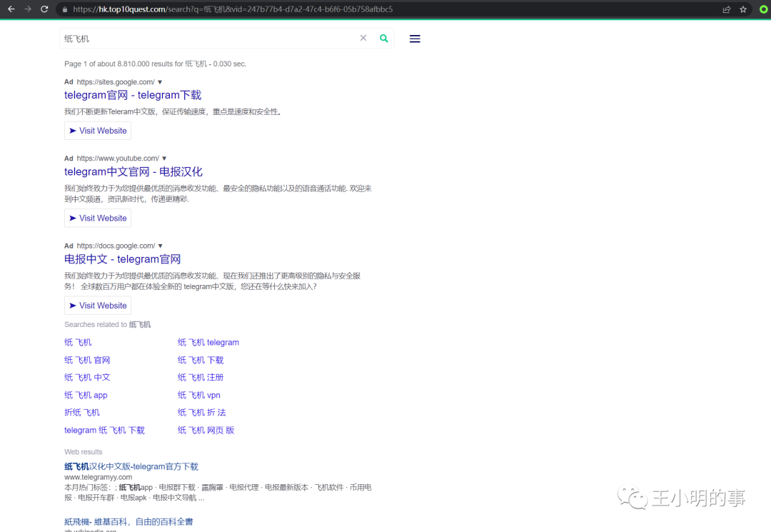Open related search 纸 飞机 中文
771x532 pixels.
click(87, 377)
